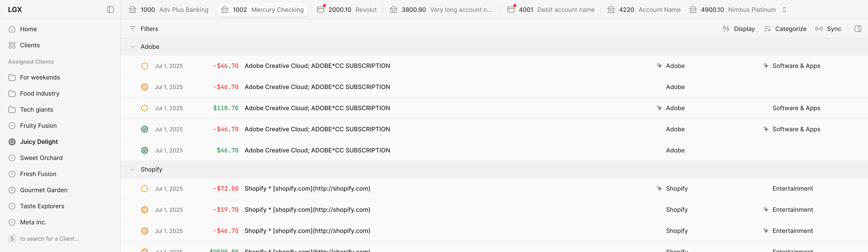Image resolution: width=868 pixels, height=252 pixels.
Task: Toggle orange status on Shopify -$46.70 row
Action: [145, 231]
